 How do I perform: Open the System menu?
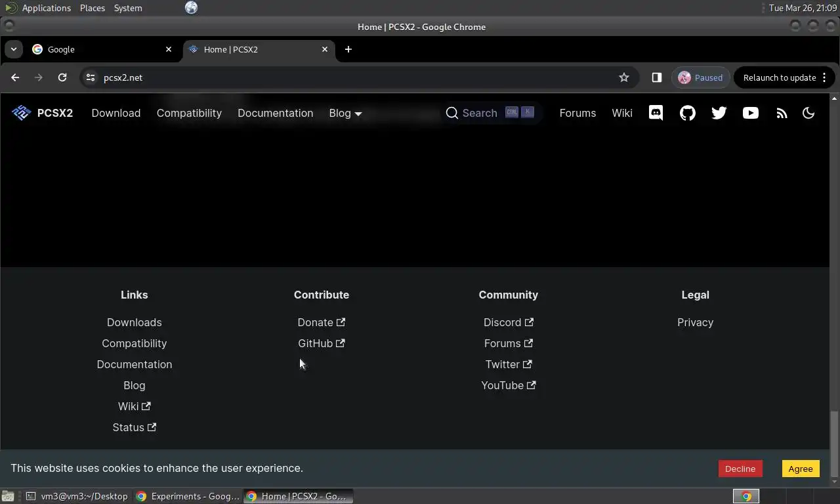pos(128,8)
